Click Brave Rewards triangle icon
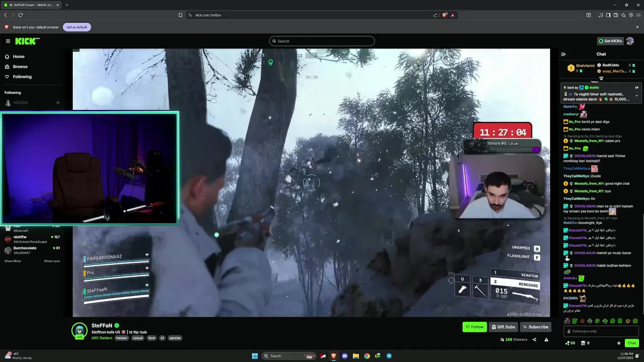Viewport: 644px width, 362px height. pos(453,15)
